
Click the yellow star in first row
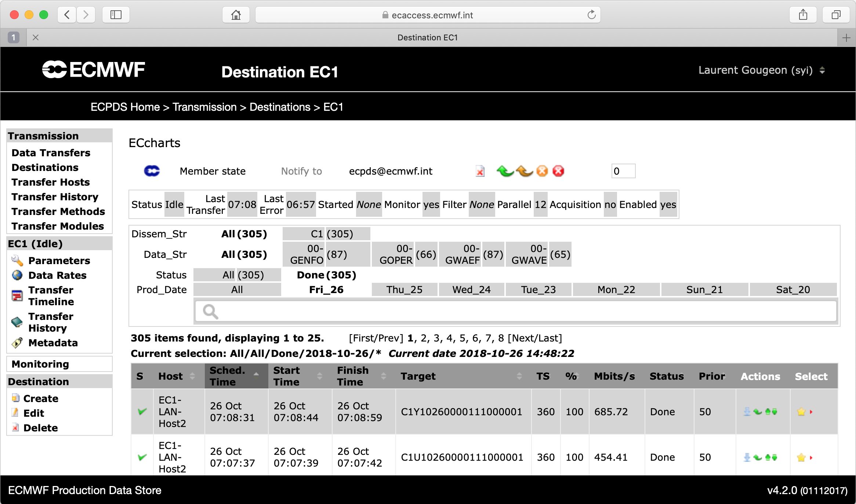click(801, 412)
